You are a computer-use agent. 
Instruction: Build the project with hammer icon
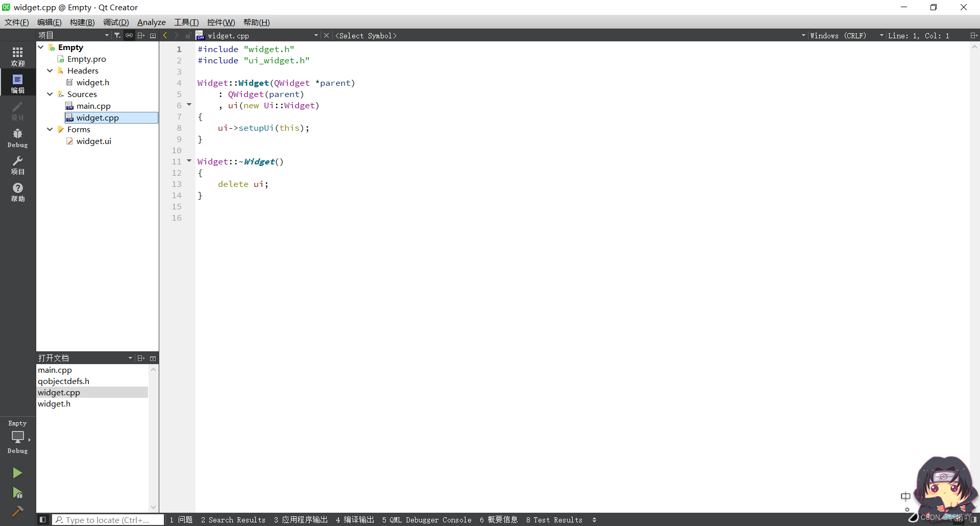[x=17, y=511]
